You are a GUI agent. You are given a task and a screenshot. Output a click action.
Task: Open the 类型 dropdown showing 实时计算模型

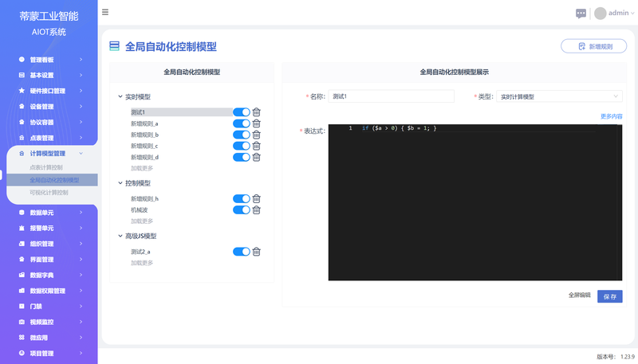click(x=559, y=96)
